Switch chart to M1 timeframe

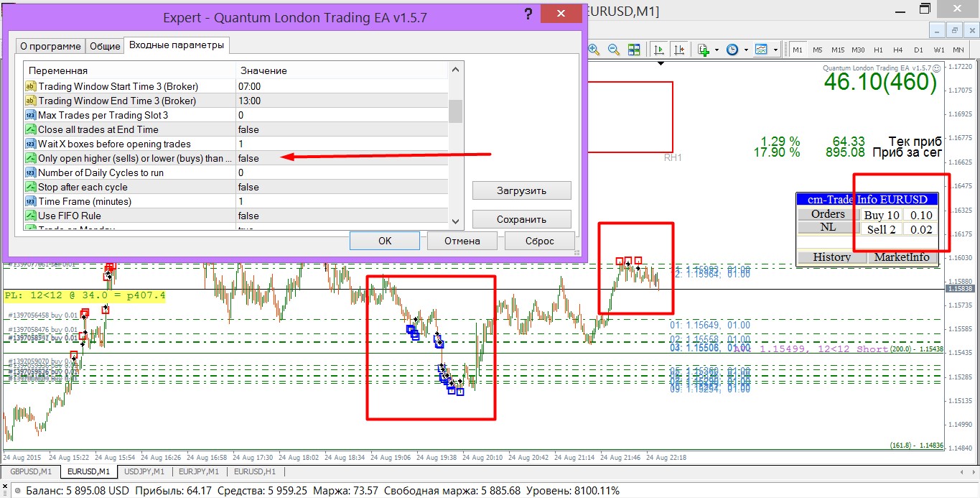pos(797,50)
